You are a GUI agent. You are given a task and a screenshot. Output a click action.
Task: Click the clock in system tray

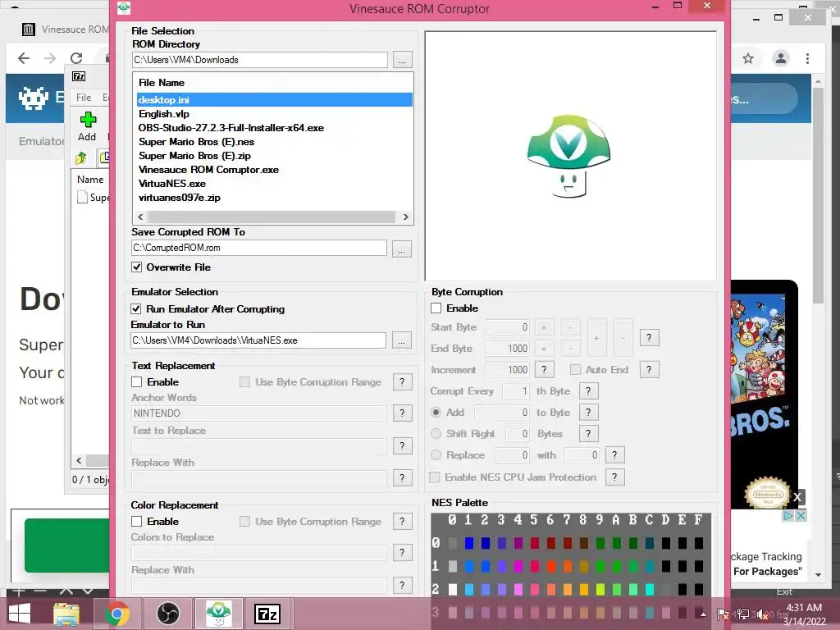click(804, 614)
